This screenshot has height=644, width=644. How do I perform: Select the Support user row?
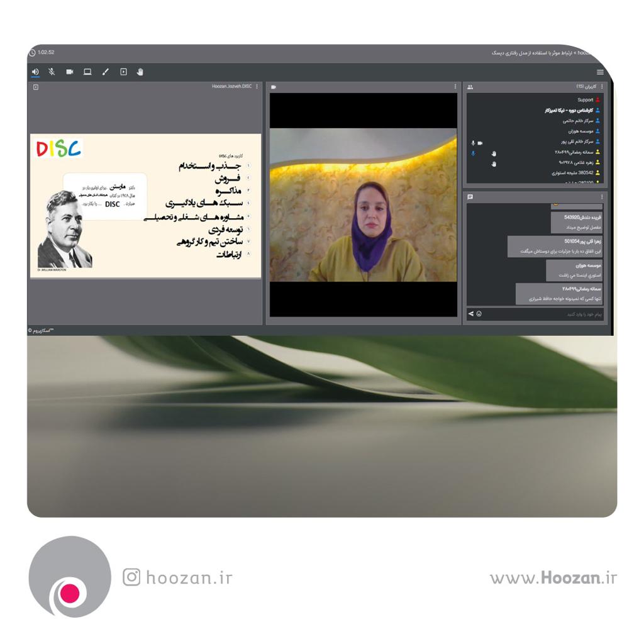(x=535, y=100)
